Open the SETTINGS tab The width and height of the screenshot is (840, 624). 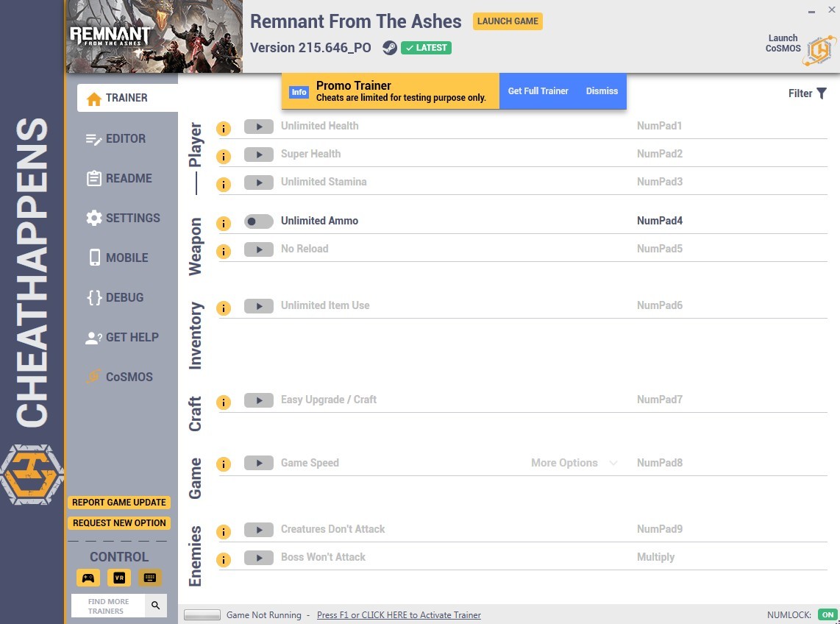click(124, 219)
